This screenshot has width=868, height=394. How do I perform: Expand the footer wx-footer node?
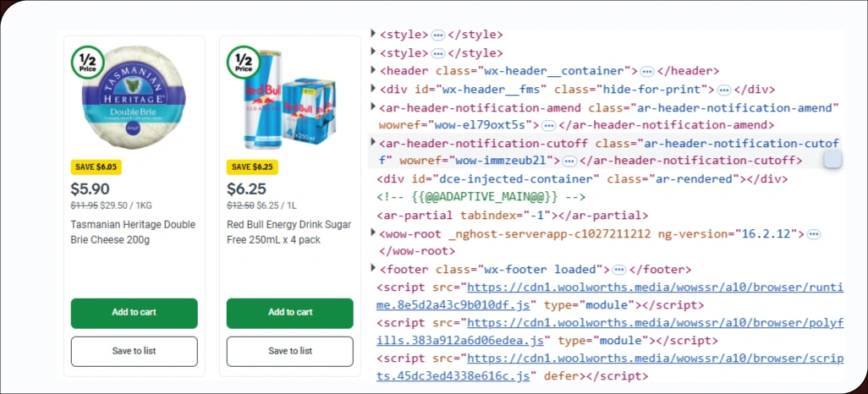(373, 269)
